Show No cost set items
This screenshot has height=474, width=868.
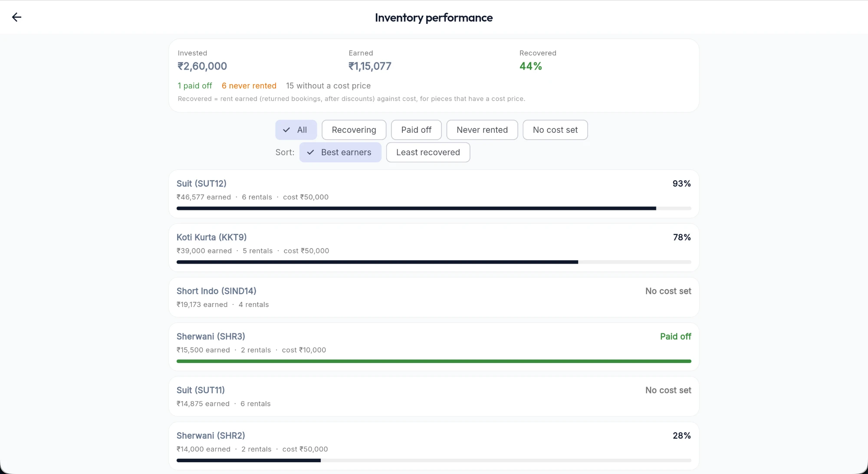point(555,130)
